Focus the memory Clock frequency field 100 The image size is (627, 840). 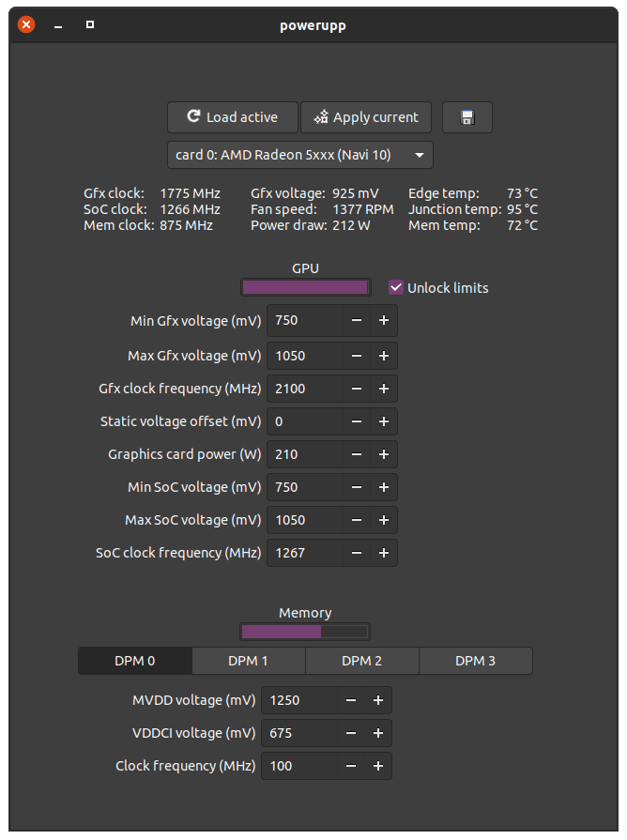pyautogui.click(x=299, y=766)
